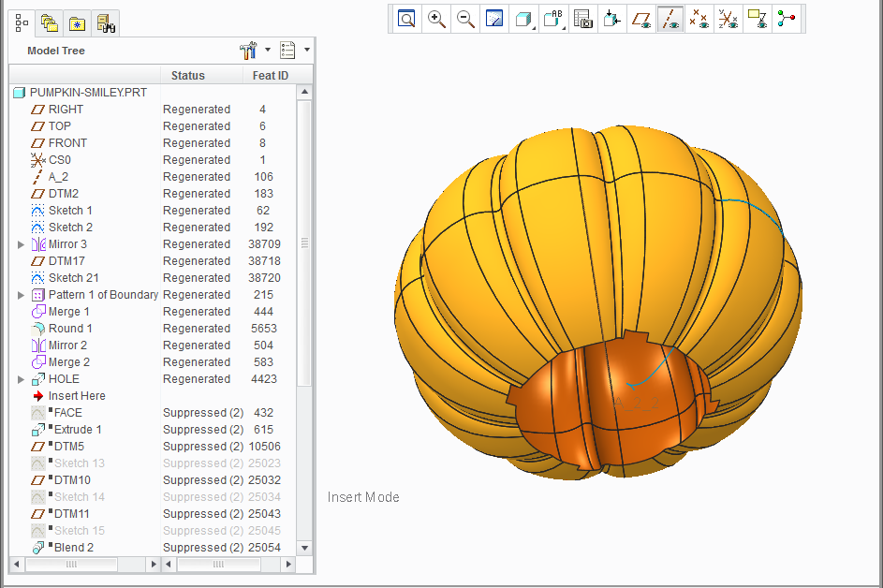The height and width of the screenshot is (588, 883).
Task: Click the Model Tree show list icon
Action: 287,51
